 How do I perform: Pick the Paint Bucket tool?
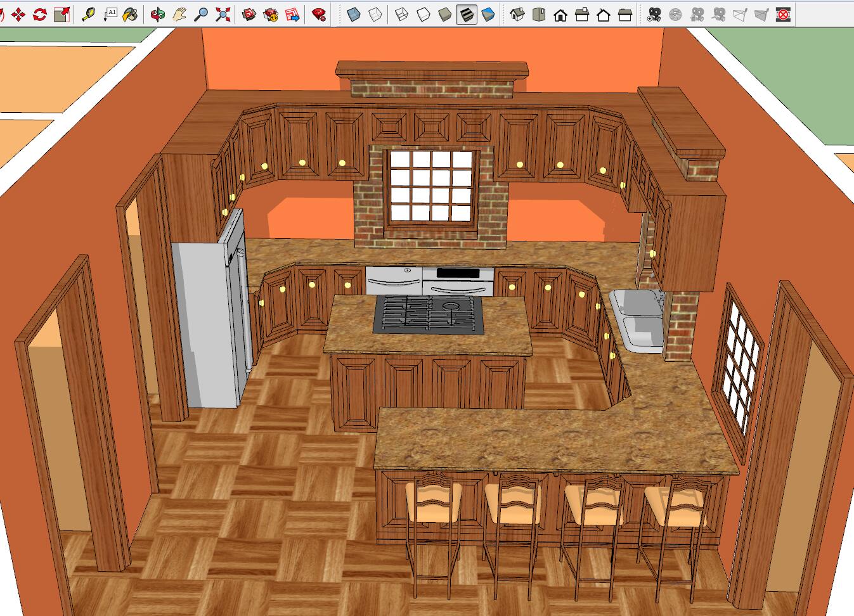tap(130, 14)
